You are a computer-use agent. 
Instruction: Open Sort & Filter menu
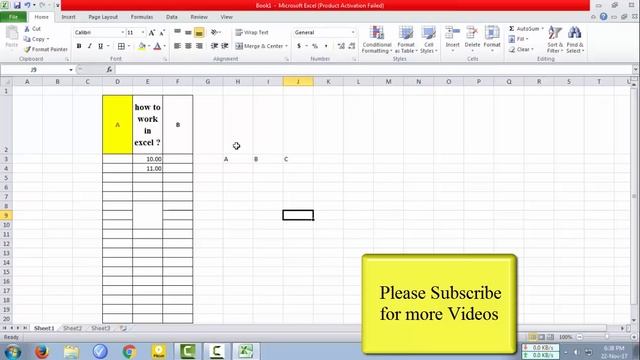(x=555, y=39)
